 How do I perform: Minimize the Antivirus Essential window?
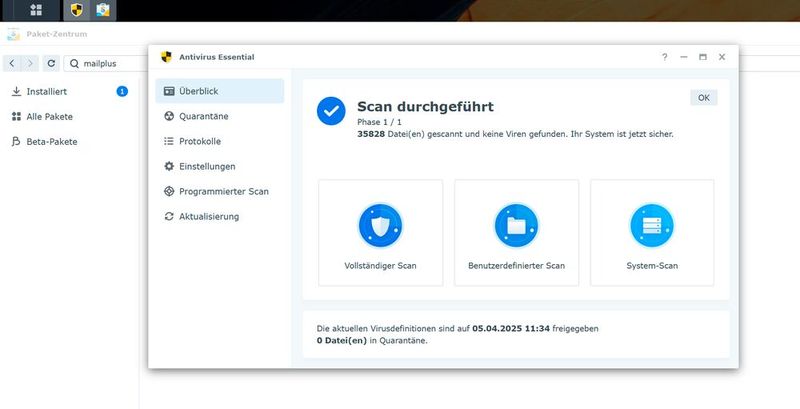tap(684, 57)
